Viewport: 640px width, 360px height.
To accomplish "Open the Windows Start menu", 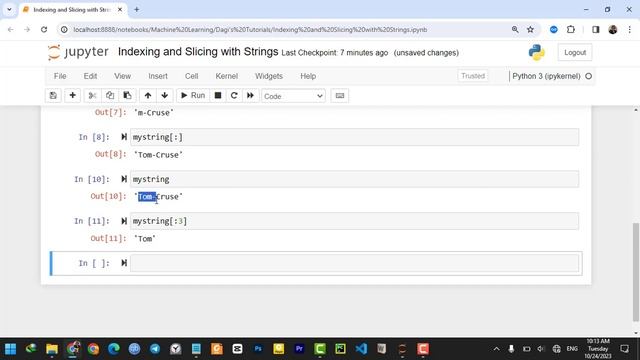I will click(10, 349).
